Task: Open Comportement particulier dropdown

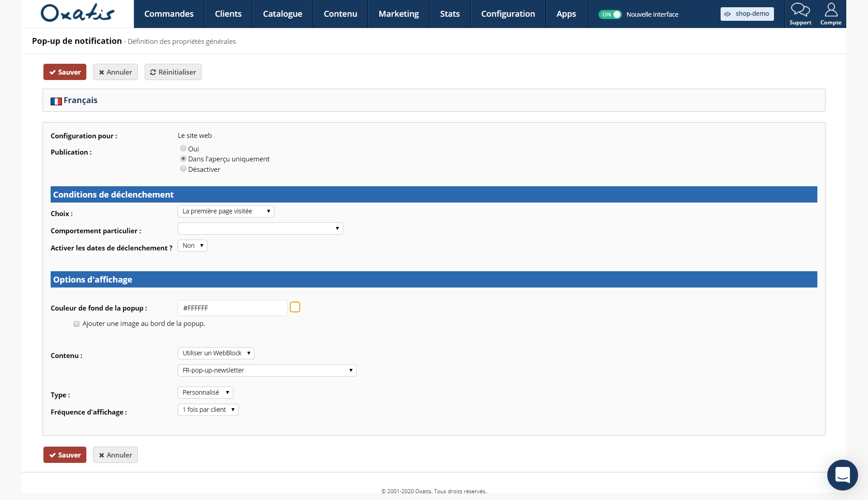Action: (x=260, y=228)
